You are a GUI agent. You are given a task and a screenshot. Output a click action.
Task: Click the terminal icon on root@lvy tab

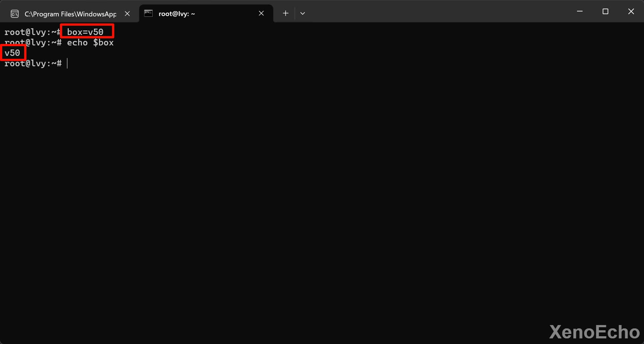(149, 13)
